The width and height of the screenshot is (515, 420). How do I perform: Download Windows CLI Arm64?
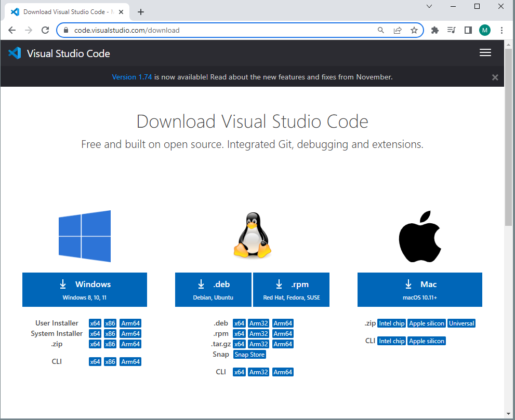[130, 361]
